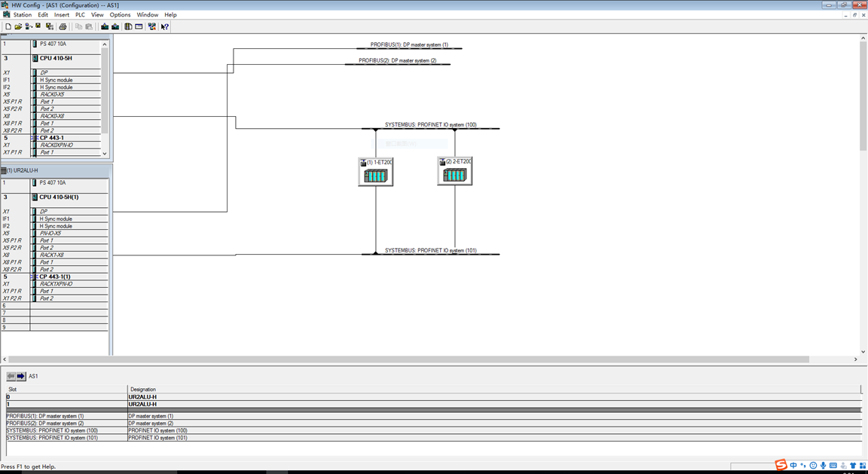Click the Download to Module toolbar icon
Viewport: 868px width, 474px height.
coord(105,26)
